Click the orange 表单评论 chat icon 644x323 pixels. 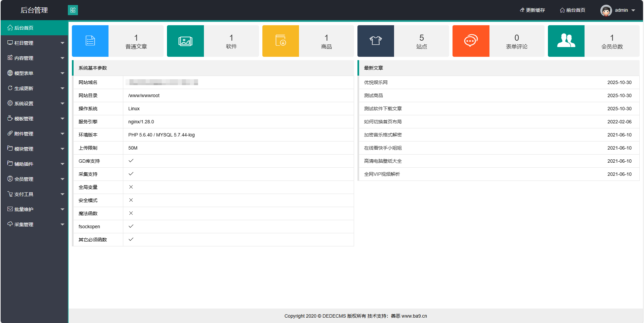471,41
